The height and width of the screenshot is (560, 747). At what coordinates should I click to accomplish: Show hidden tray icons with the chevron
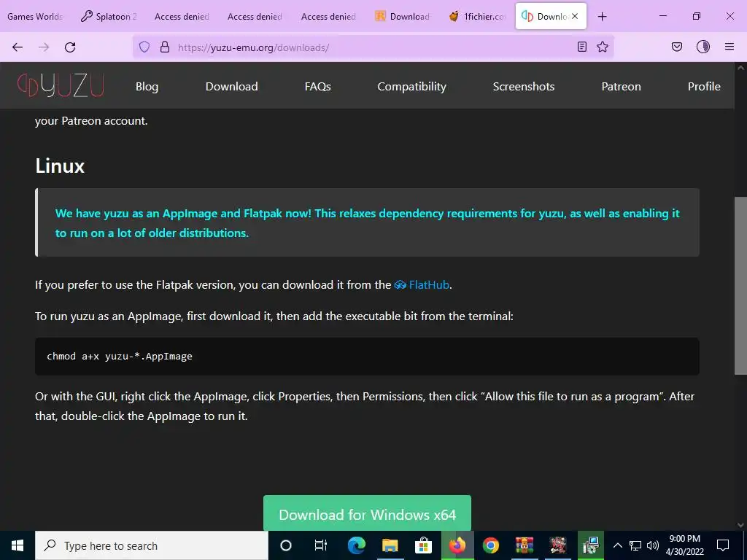(617, 545)
